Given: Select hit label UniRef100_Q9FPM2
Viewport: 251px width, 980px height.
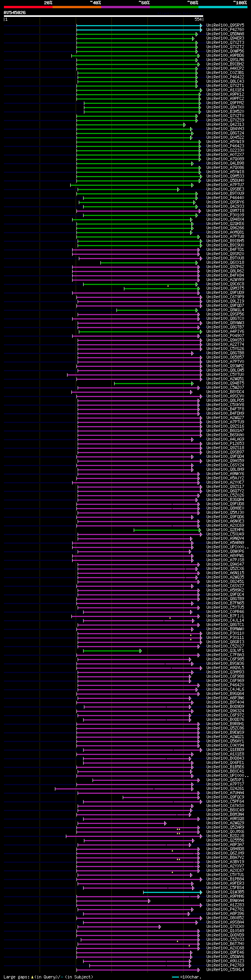Looking at the screenshot, I should click(225, 103).
